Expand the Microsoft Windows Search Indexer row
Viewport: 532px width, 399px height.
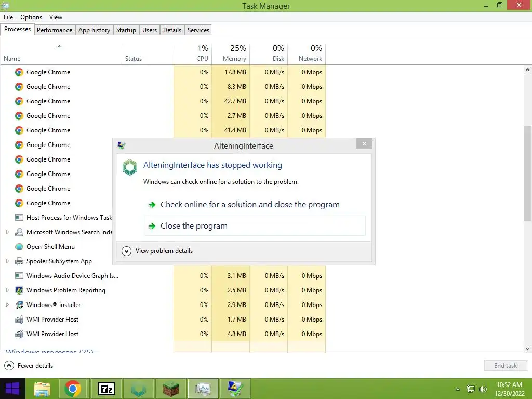click(7, 232)
